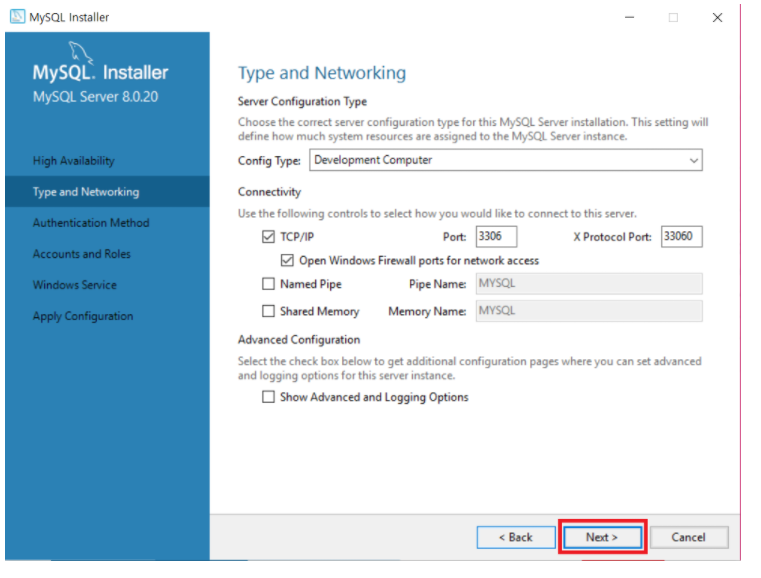Click the Type and Networking heading
This screenshot has width=761, height=578.
coord(322,73)
